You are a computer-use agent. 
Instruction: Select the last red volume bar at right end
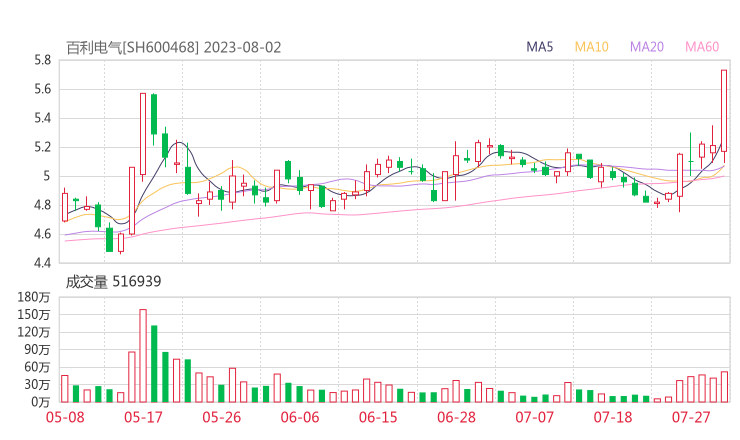(x=724, y=387)
